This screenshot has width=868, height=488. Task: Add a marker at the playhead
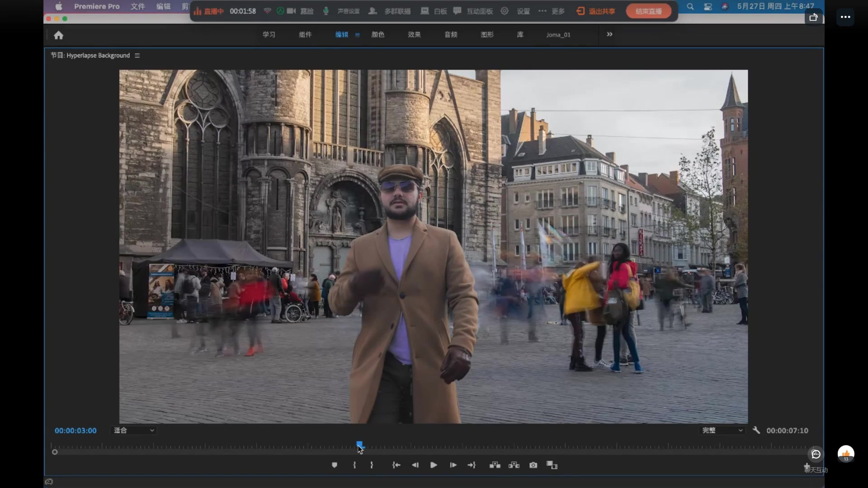pyautogui.click(x=335, y=465)
